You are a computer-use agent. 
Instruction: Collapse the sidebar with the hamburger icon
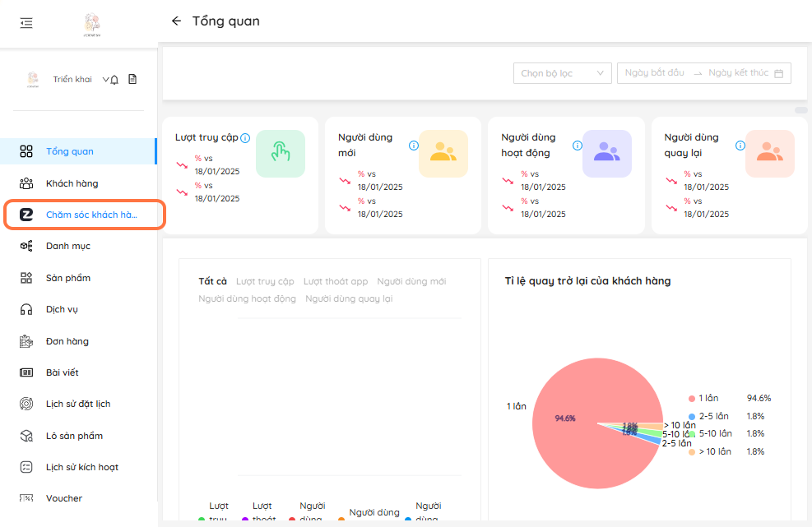[26, 23]
